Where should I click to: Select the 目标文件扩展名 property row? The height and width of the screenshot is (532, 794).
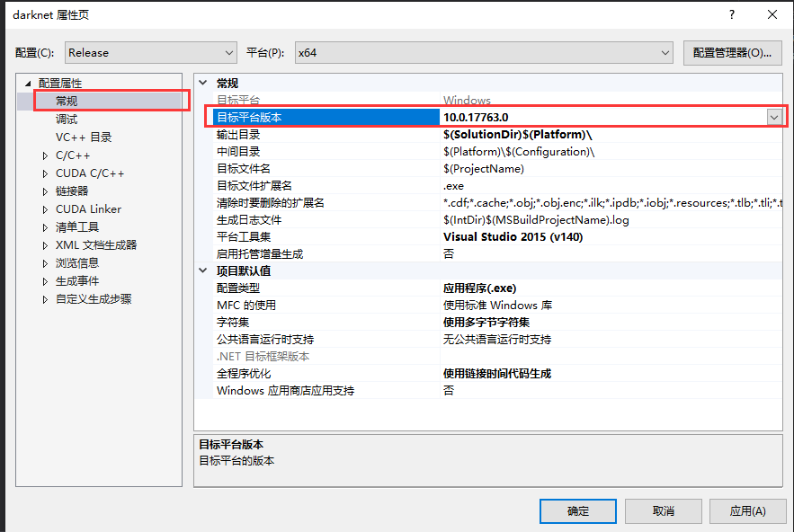pos(497,186)
